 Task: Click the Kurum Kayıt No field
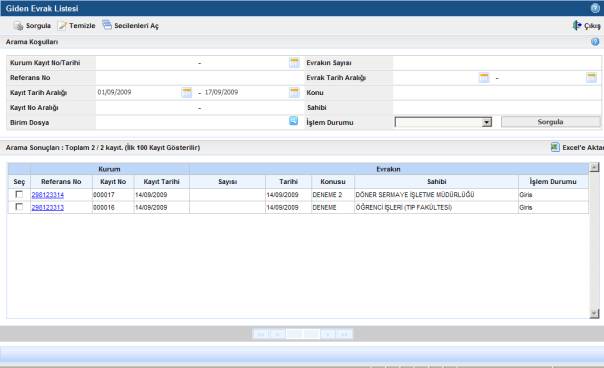(x=146, y=62)
